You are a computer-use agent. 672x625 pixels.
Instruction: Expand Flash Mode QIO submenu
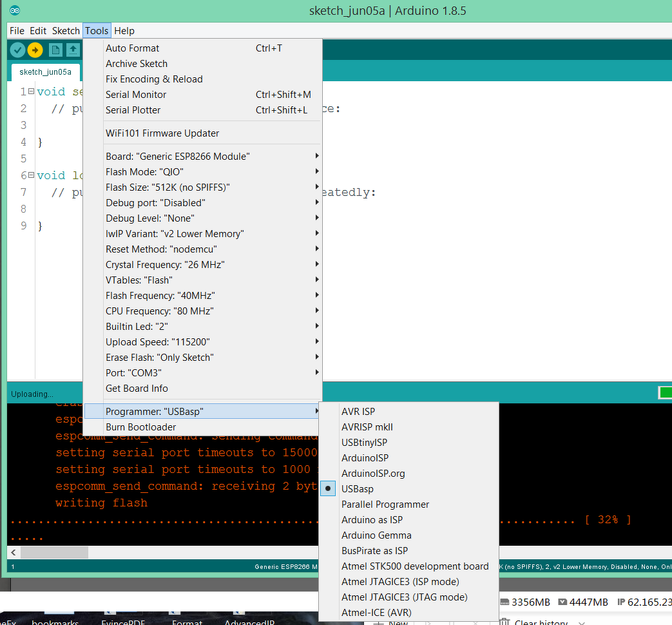pos(202,172)
